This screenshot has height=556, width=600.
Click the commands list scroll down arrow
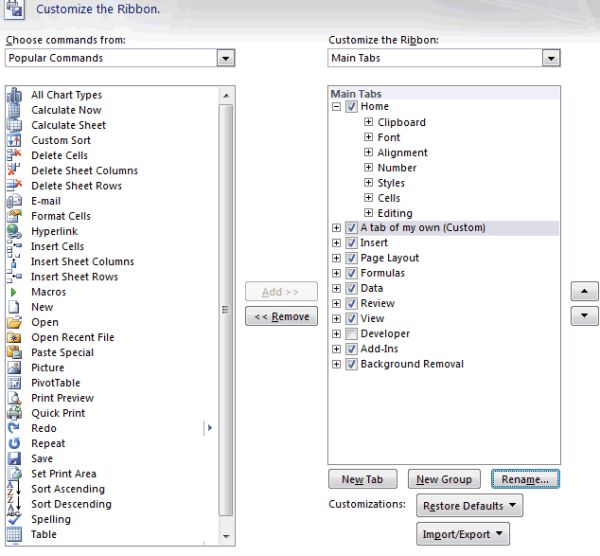point(226,536)
